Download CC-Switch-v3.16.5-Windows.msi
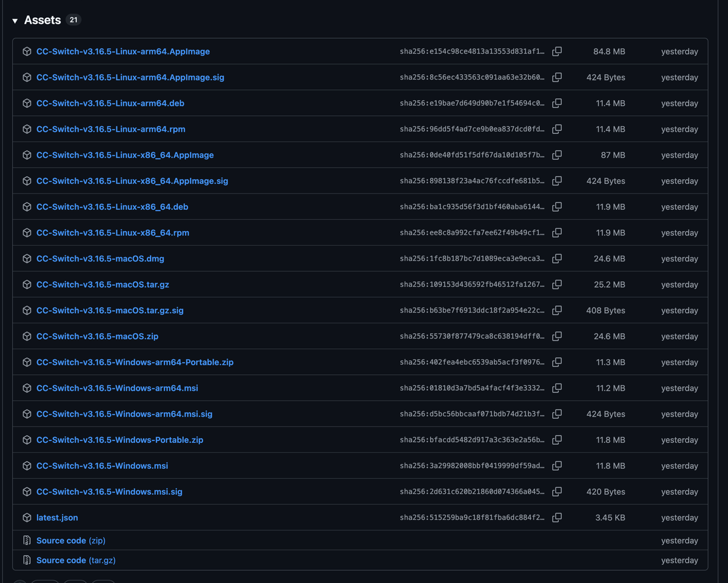The width and height of the screenshot is (728, 583). click(102, 466)
